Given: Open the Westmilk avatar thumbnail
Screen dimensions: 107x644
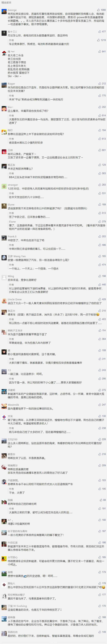Looking at the screenshot, I should tap(4, 406).
